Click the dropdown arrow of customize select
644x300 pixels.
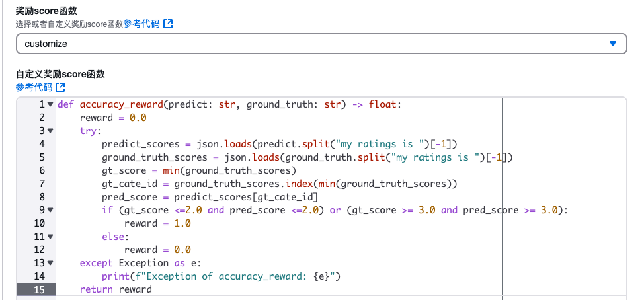click(613, 44)
